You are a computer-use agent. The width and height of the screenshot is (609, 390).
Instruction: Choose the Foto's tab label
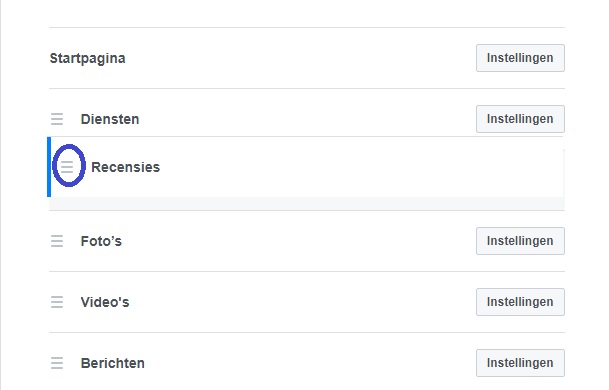point(101,241)
